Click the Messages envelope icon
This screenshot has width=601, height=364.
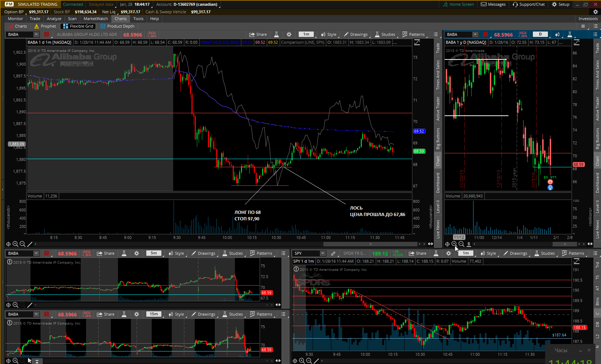pyautogui.click(x=484, y=4)
